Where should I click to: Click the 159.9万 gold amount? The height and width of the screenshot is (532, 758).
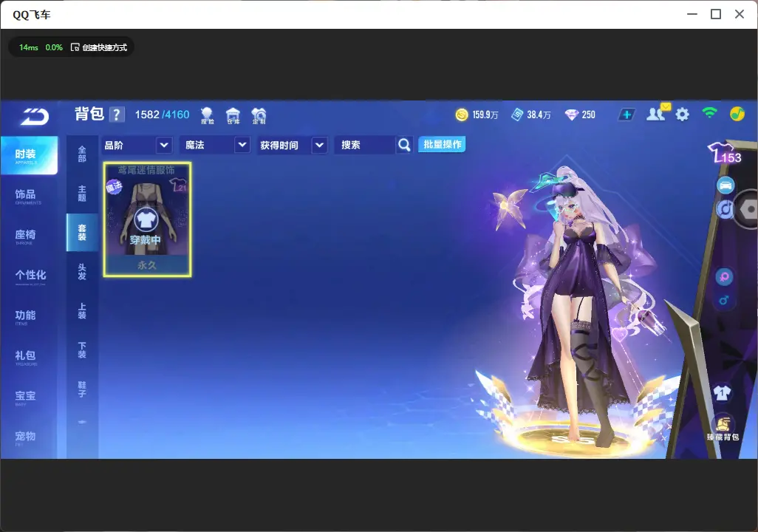pyautogui.click(x=485, y=115)
